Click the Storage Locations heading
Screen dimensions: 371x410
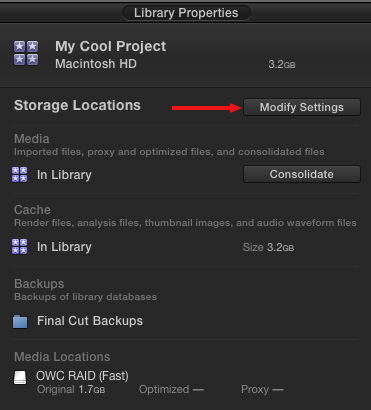[x=77, y=105]
